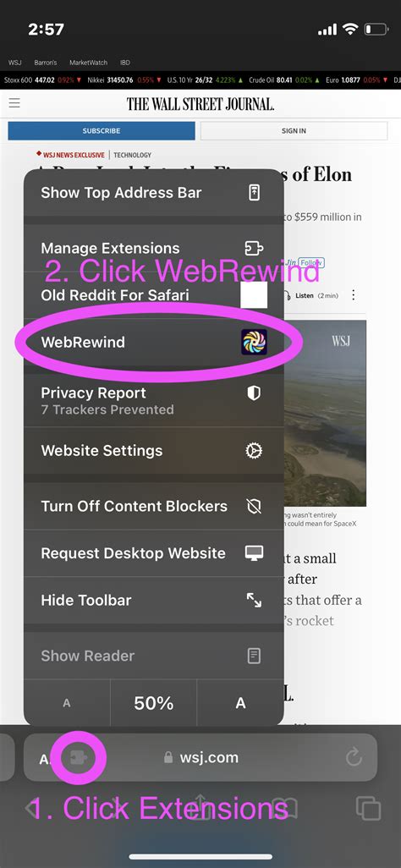Toggle Hide Toolbar option
Image resolution: width=401 pixels, height=868 pixels.
point(154,600)
